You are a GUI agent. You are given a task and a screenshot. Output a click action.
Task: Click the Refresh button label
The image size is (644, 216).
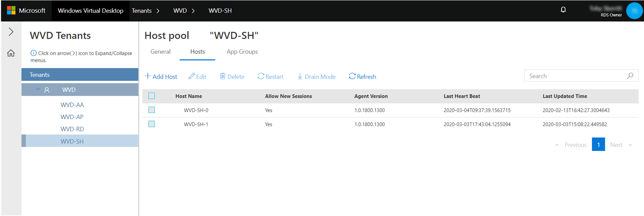(366, 77)
